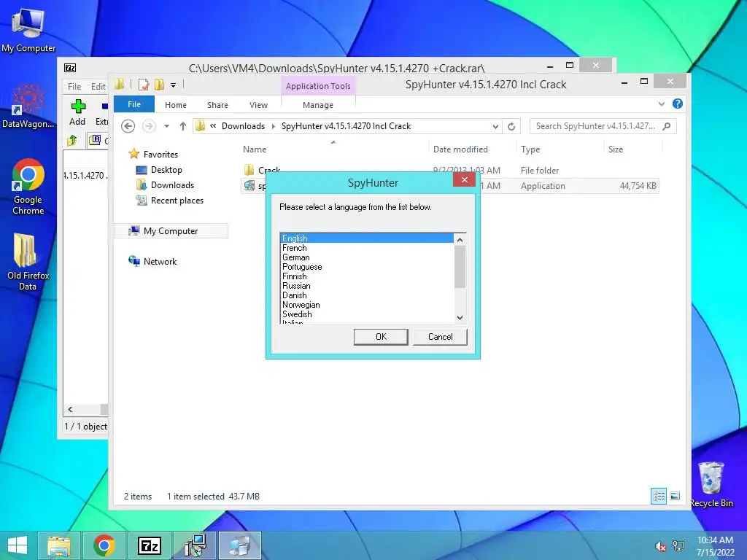Click the New folder icon in quick access toolbar

tap(159, 85)
